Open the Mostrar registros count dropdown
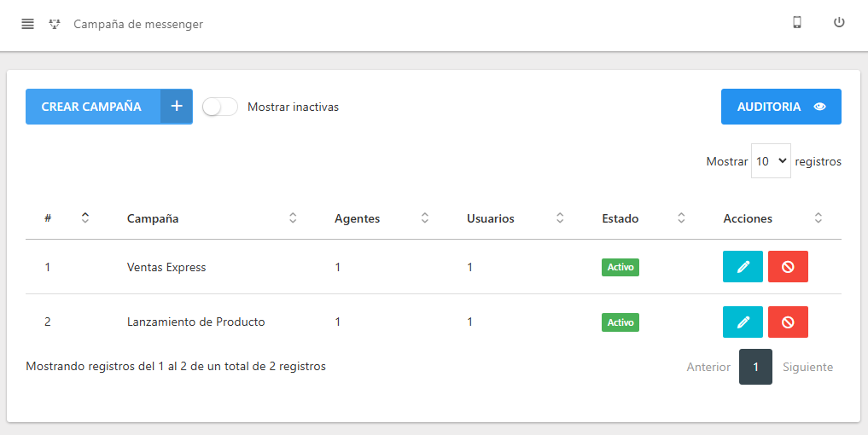 771,161
